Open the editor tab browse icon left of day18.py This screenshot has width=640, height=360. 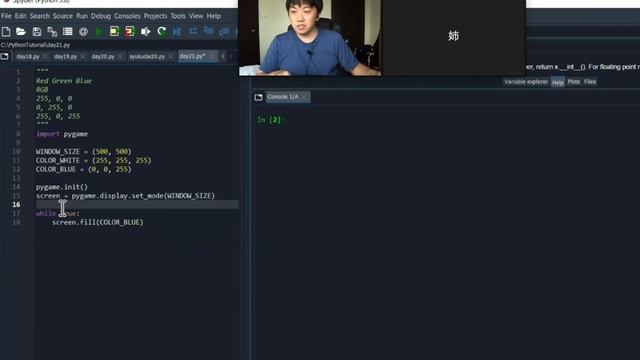pyautogui.click(x=4, y=56)
